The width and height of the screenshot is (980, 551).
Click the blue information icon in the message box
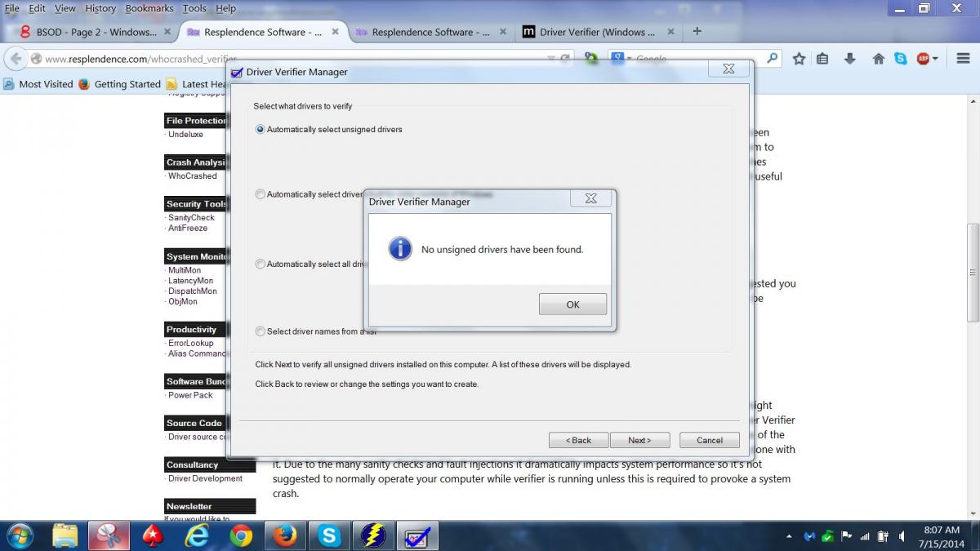[400, 248]
